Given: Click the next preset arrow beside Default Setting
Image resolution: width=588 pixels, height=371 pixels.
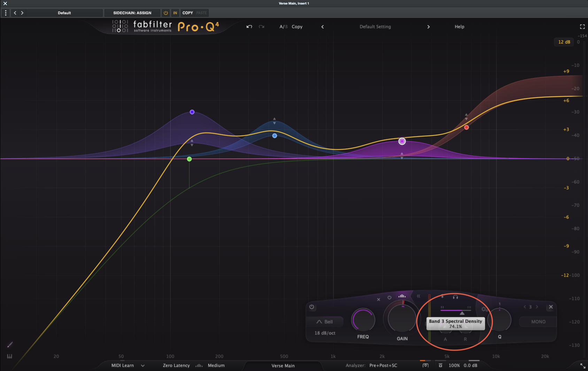Looking at the screenshot, I should [428, 26].
